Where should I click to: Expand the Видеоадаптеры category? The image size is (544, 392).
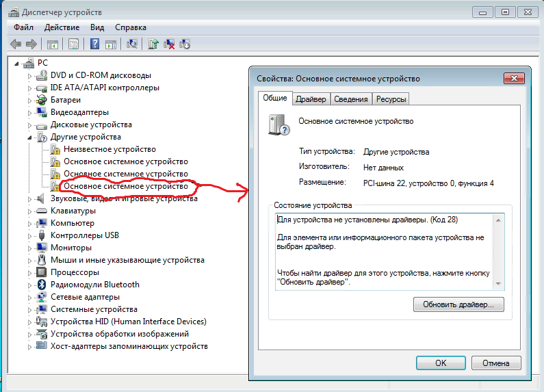pos(29,112)
